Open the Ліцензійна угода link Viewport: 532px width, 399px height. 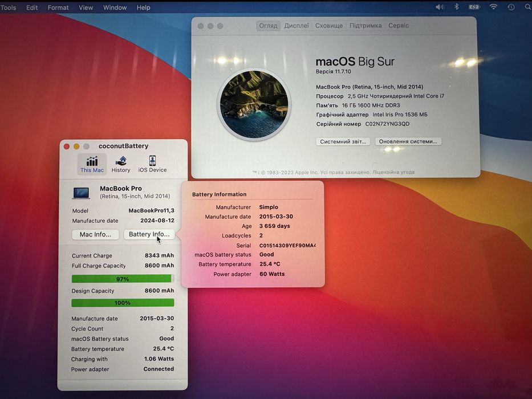pos(393,172)
